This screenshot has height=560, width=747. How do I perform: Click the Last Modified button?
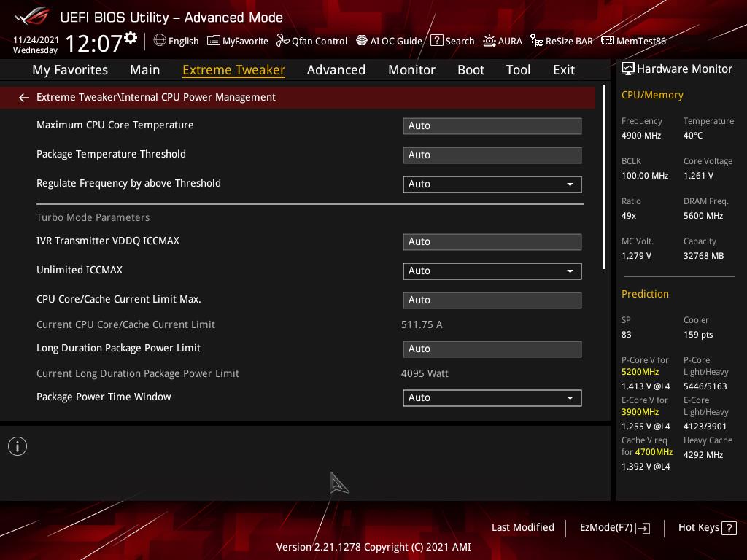click(522, 528)
